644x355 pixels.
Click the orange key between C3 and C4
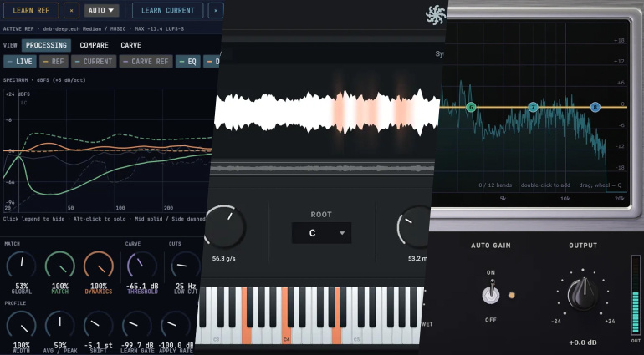[x=247, y=315]
